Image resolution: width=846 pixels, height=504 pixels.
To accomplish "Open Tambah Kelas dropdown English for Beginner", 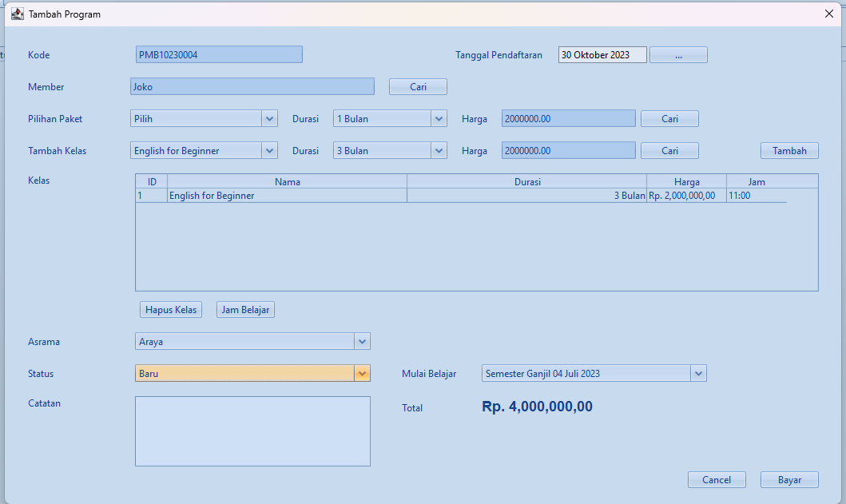I will click(204, 150).
